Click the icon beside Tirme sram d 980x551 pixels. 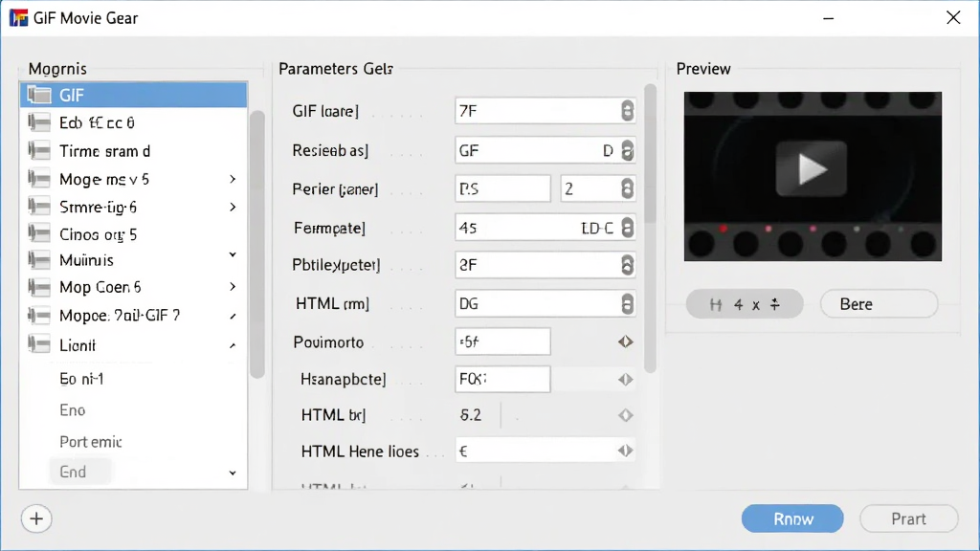[39, 151]
